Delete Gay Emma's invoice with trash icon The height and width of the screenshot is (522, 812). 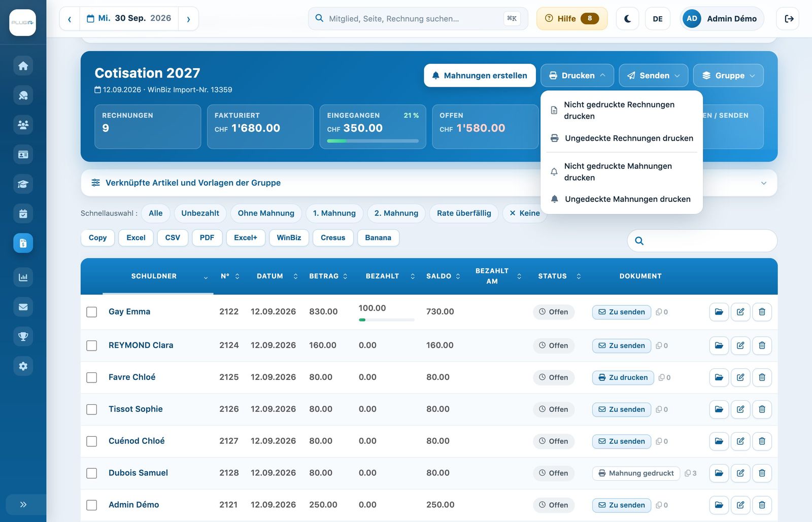762,312
